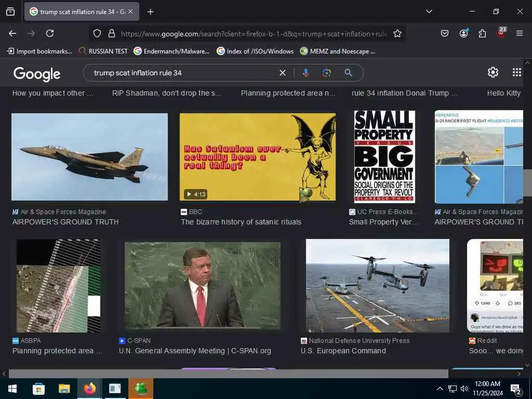
Task: Click the National Defense University Press source
Action: click(355, 341)
